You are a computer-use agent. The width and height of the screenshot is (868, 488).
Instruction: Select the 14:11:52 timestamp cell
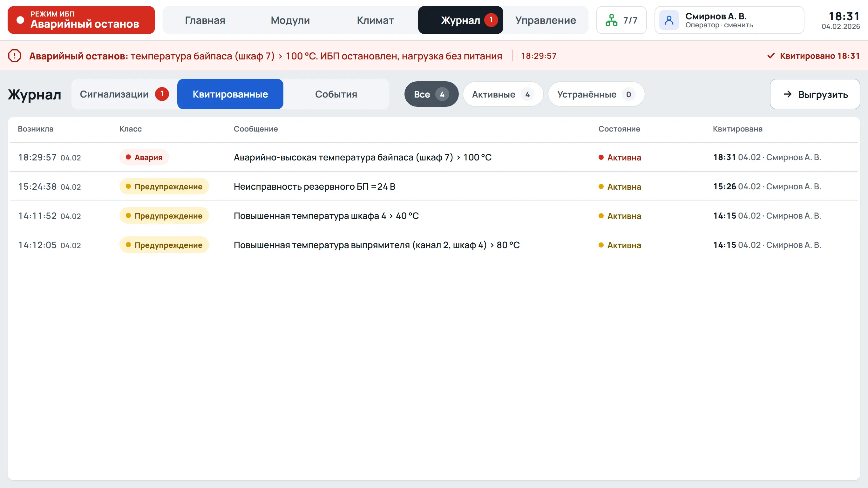click(49, 216)
